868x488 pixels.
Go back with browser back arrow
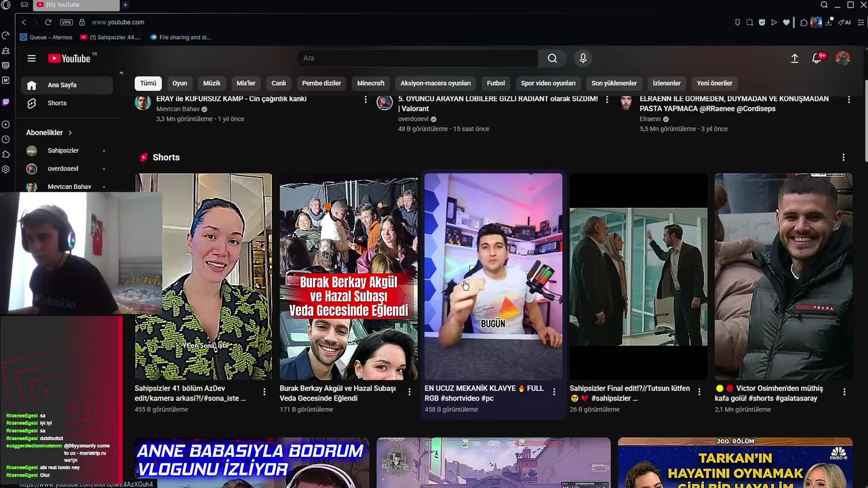click(24, 22)
